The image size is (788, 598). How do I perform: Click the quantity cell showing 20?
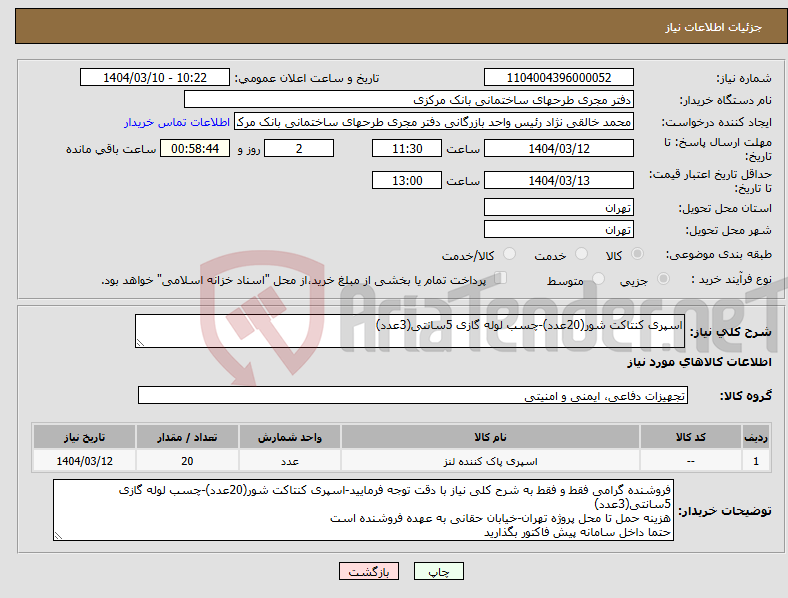tap(187, 461)
